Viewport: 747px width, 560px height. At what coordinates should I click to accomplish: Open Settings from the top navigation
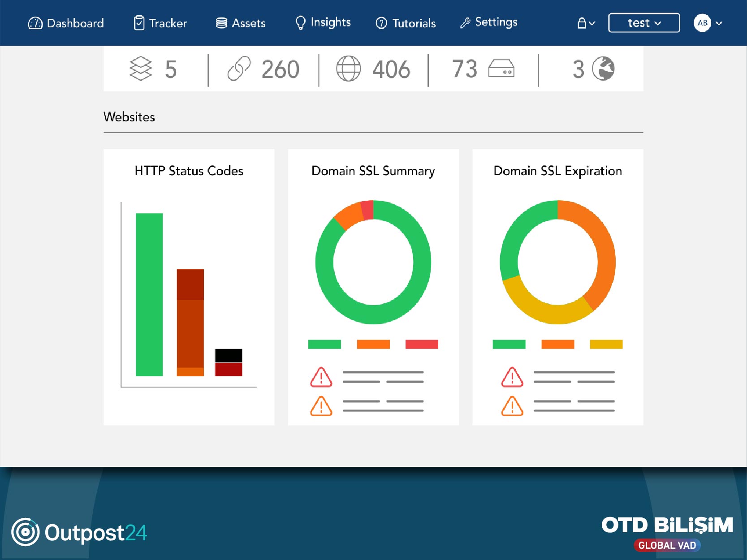pyautogui.click(x=488, y=22)
